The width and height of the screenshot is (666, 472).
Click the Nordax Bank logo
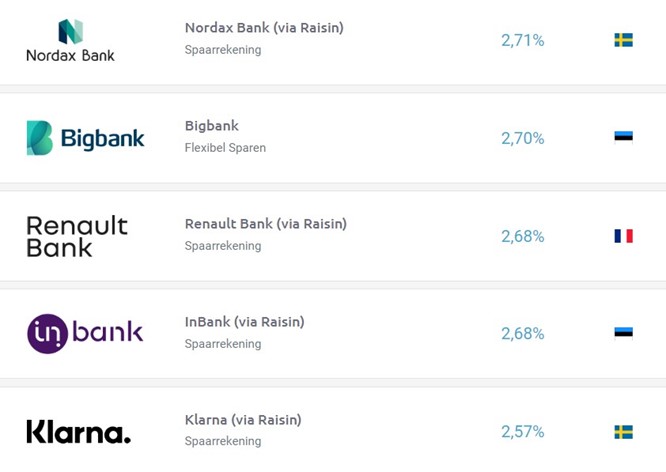pos(71,41)
